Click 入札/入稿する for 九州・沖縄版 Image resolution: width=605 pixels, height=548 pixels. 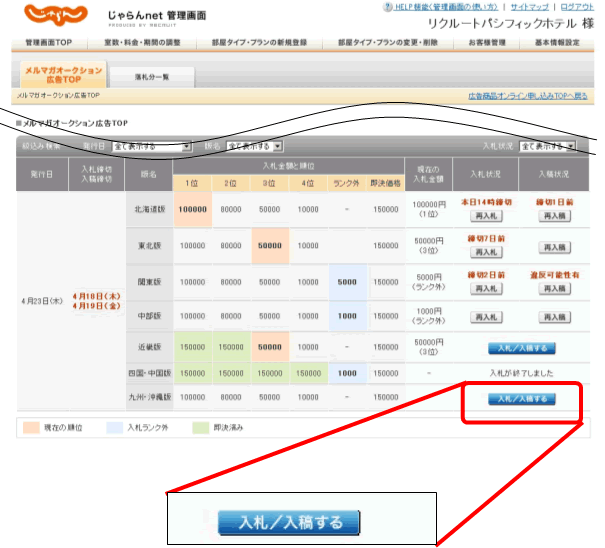[x=522, y=399]
